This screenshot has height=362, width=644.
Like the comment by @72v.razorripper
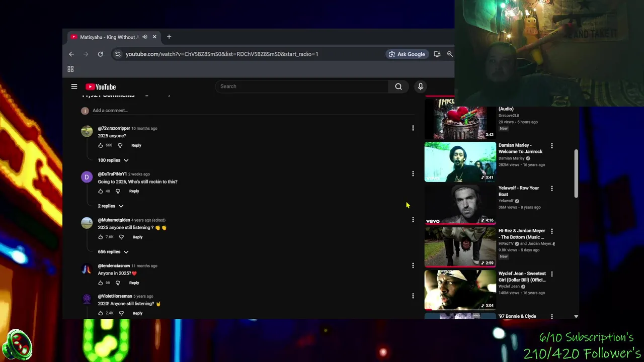[x=101, y=145]
